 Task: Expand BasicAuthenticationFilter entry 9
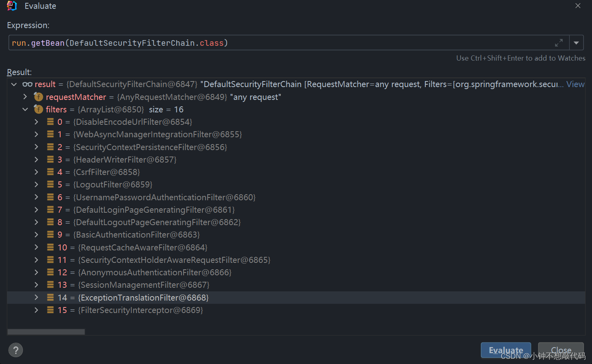point(37,234)
